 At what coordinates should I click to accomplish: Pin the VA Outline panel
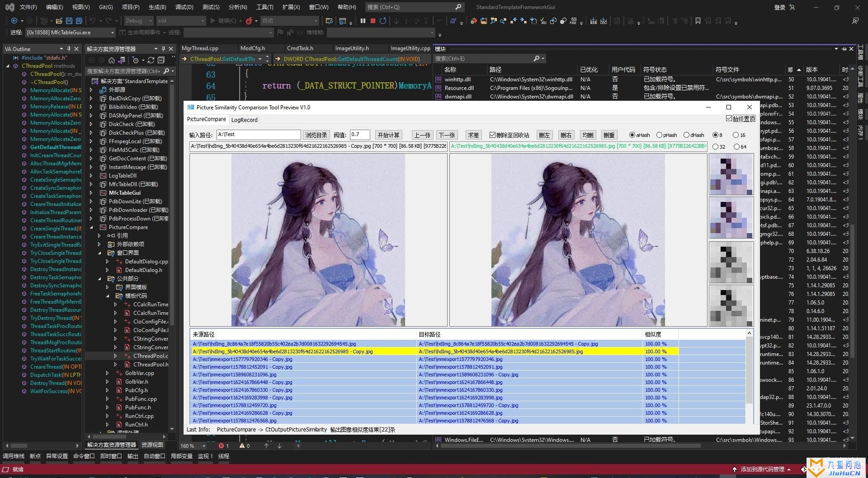tap(69, 49)
